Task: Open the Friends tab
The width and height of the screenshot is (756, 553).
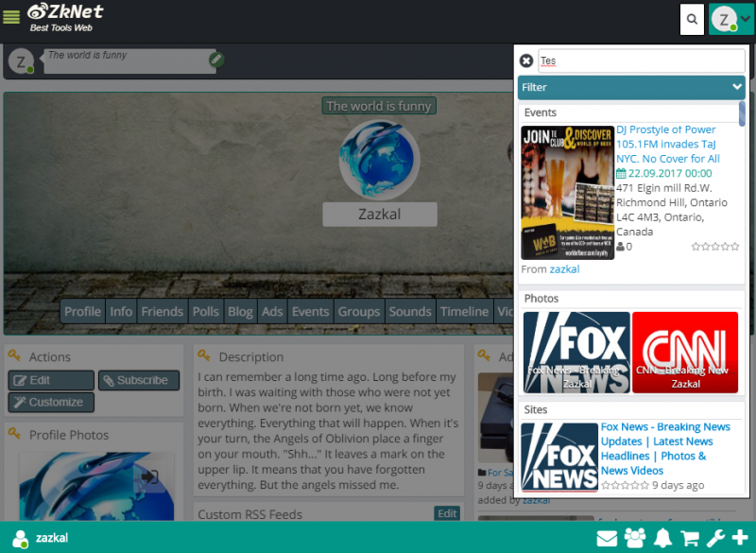Action: coord(162,311)
